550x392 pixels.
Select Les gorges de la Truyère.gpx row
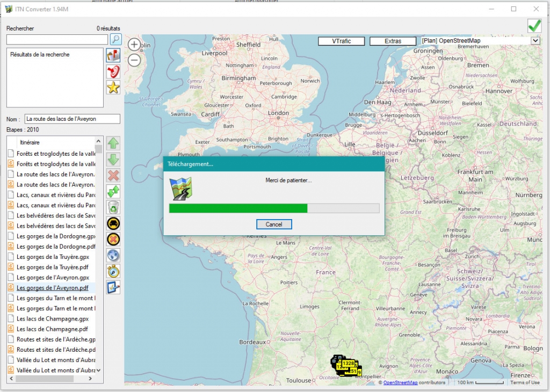51,257
